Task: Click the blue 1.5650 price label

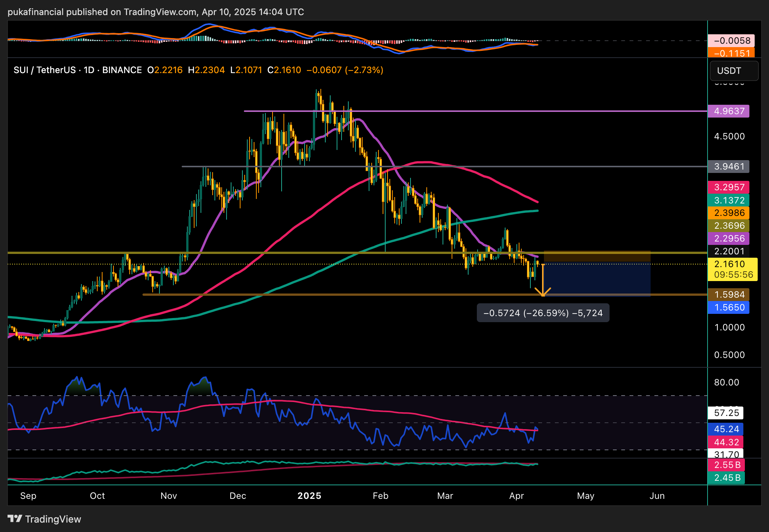Action: 728,307
